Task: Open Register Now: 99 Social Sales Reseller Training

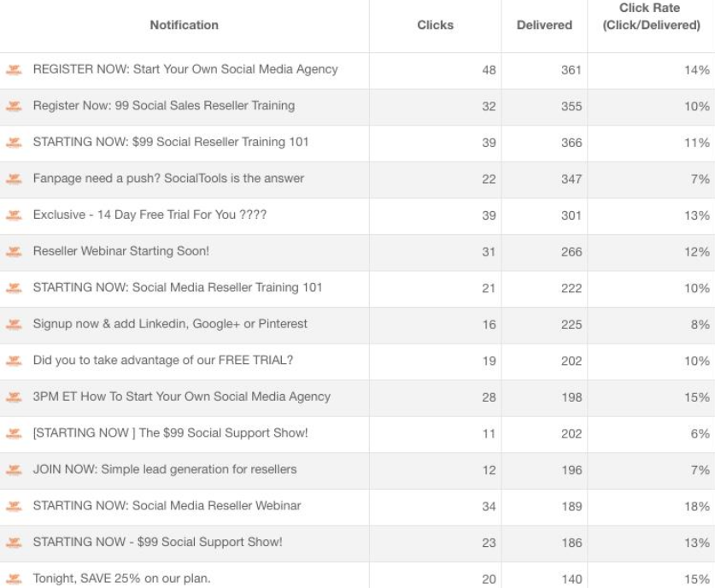Action: pyautogui.click(x=164, y=105)
